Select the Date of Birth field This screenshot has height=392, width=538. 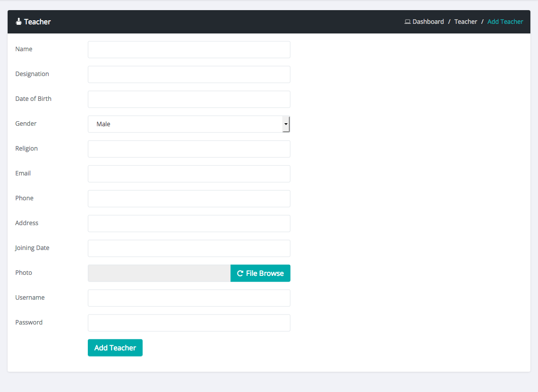189,99
